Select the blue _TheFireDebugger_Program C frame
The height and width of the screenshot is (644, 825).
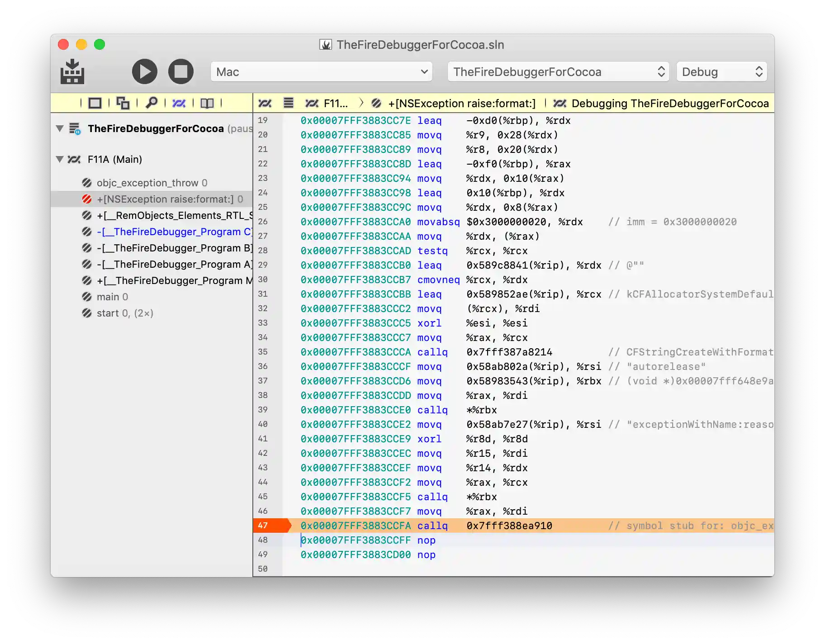click(174, 232)
